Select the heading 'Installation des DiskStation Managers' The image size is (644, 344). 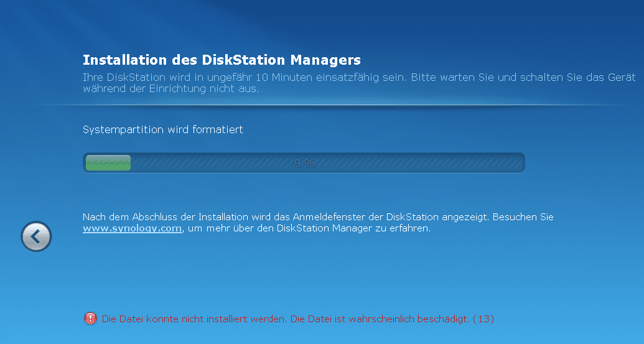[x=222, y=60]
